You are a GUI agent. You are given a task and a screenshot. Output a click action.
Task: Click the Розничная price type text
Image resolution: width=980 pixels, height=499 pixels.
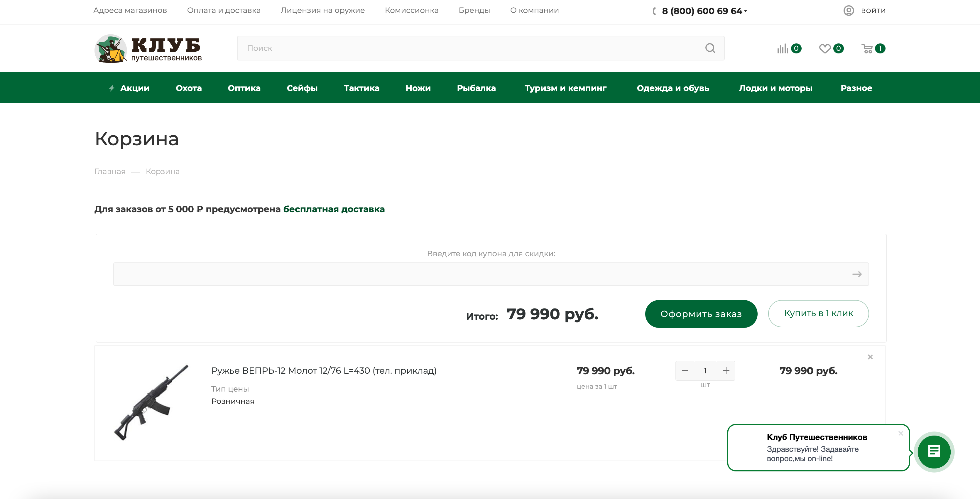[233, 401]
